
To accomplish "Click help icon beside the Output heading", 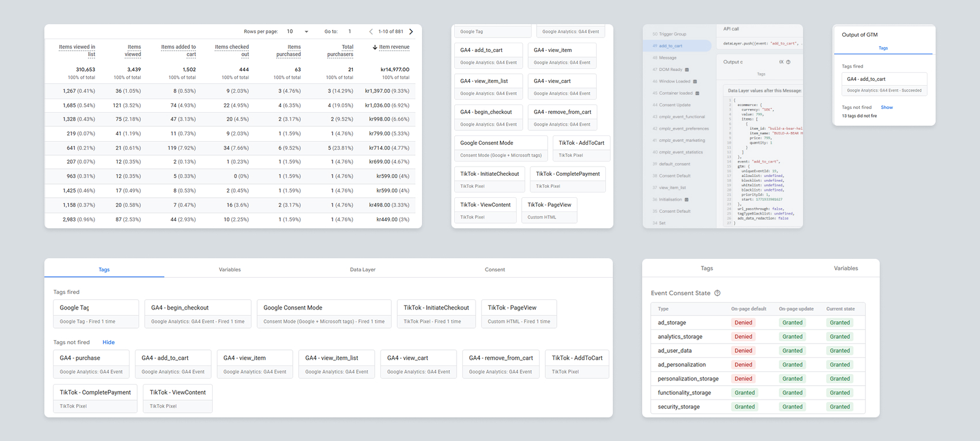I will click(788, 62).
